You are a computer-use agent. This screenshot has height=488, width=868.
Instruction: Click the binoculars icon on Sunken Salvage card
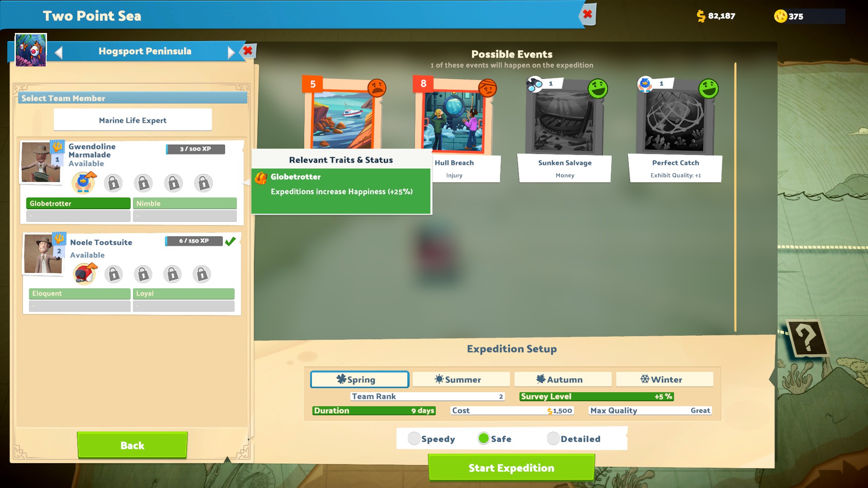coord(535,84)
